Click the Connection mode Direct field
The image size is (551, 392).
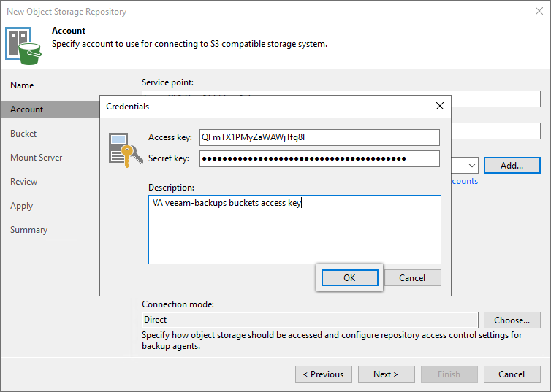(x=310, y=320)
